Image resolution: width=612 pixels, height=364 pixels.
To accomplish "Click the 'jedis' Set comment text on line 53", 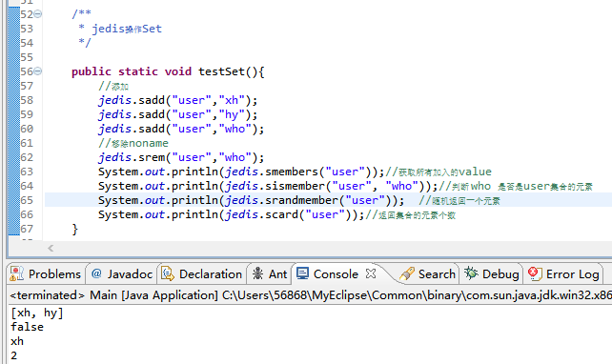I will point(127,29).
